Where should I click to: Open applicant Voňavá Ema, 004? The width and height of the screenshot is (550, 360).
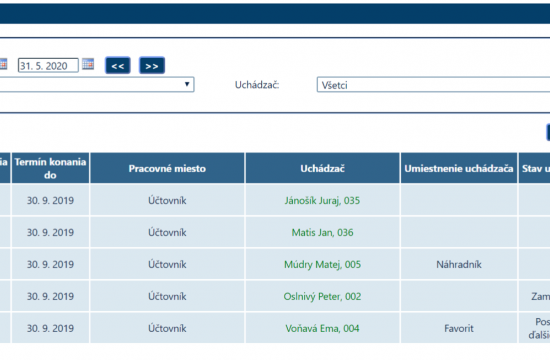(322, 328)
